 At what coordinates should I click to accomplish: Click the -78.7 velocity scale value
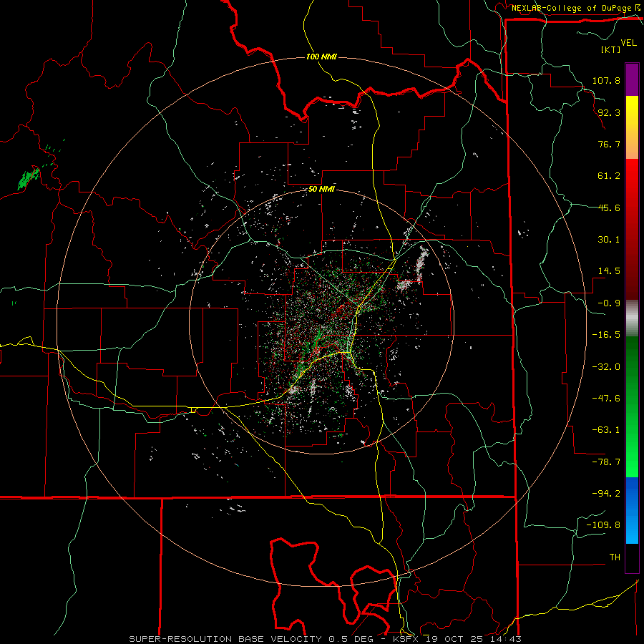click(x=606, y=462)
